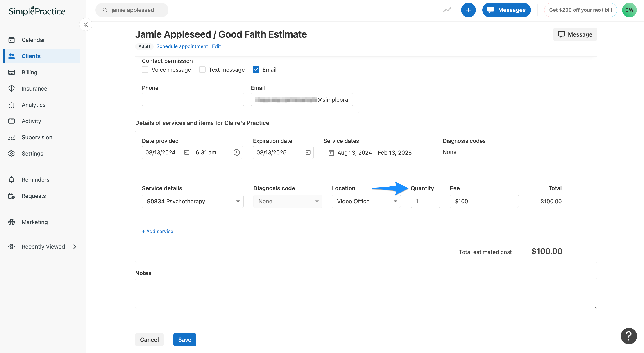Click the Billing card icon

click(11, 72)
